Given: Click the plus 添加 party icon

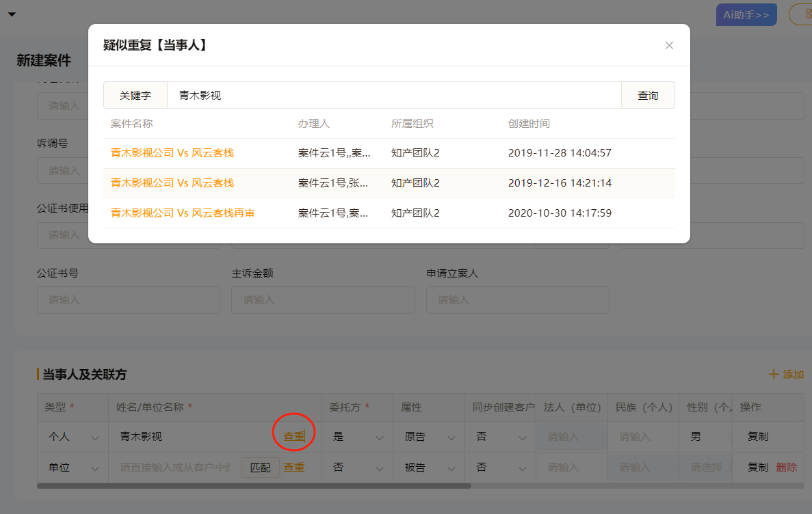Looking at the screenshot, I should point(774,375).
